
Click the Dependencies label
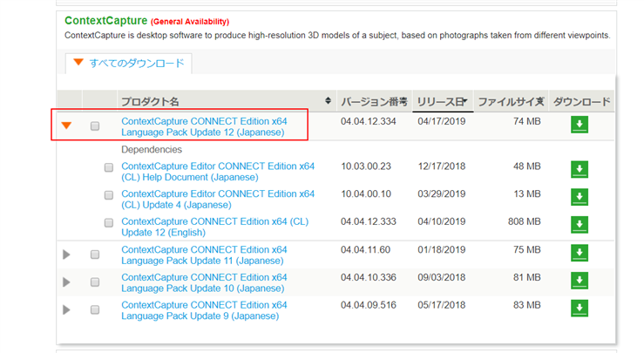pos(152,150)
